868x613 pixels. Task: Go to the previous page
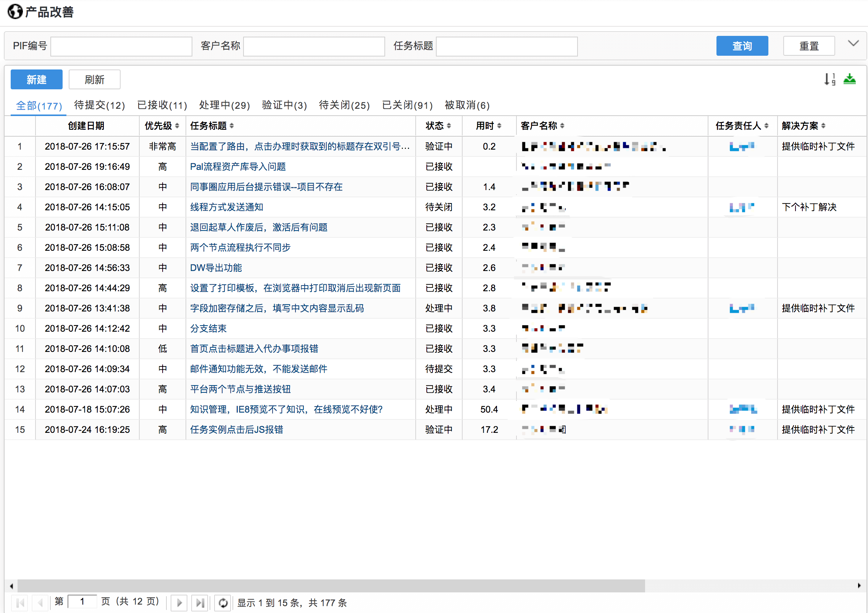click(x=40, y=603)
